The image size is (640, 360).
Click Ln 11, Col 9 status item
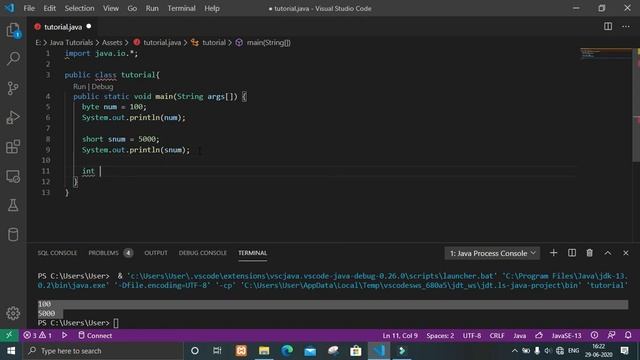click(x=400, y=336)
